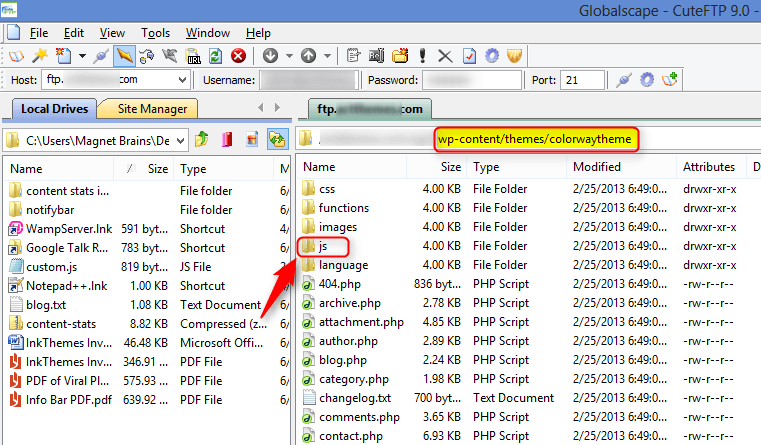This screenshot has height=445, width=761.
Task: Stop transfer with red X icon
Action: (x=238, y=56)
